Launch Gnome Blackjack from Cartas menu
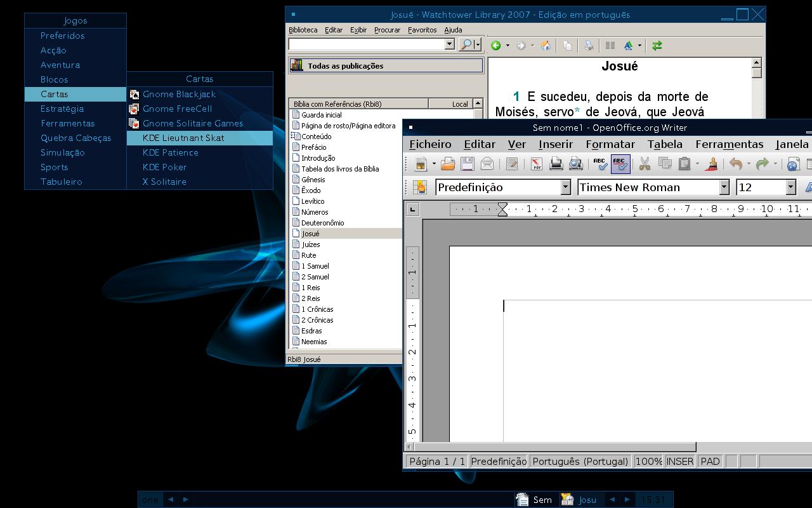The image size is (812, 508). click(x=200, y=94)
